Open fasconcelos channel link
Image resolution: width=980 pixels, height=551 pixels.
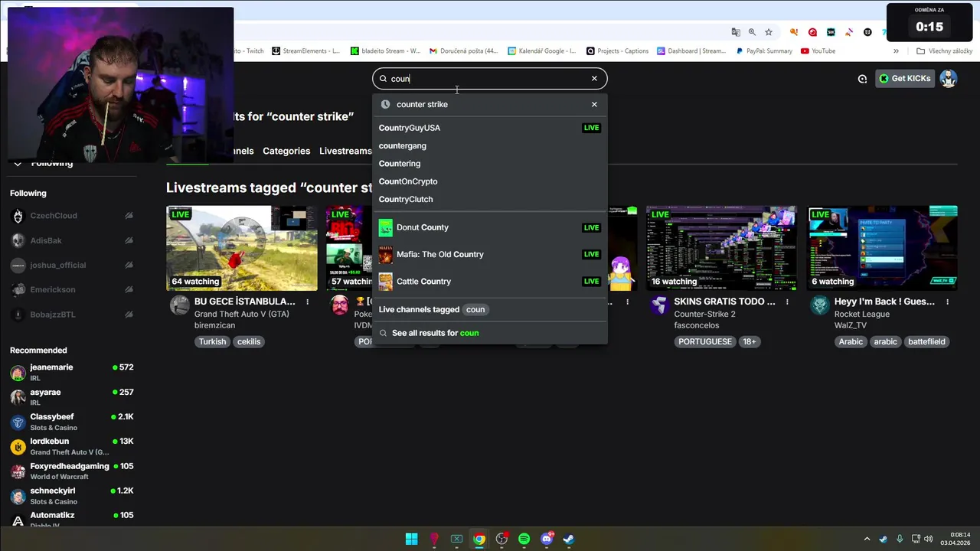coord(696,325)
